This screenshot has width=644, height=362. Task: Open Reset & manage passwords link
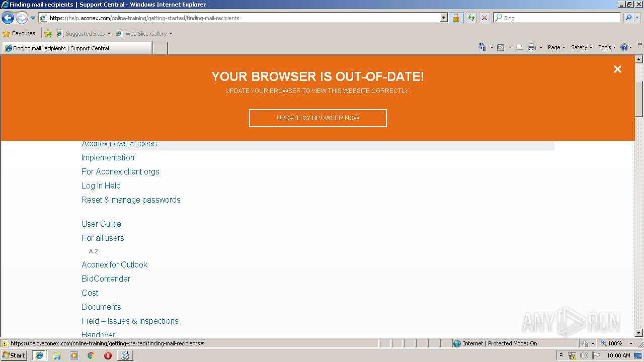point(131,200)
